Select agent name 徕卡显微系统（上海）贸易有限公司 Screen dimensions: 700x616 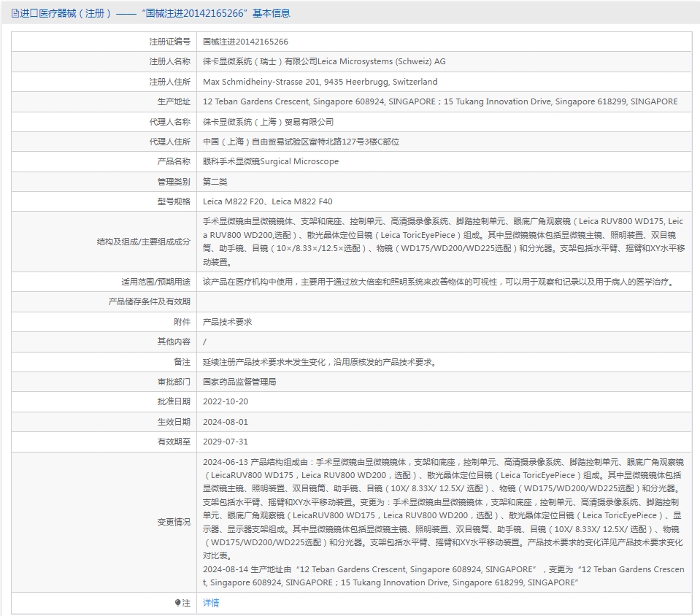click(269, 122)
